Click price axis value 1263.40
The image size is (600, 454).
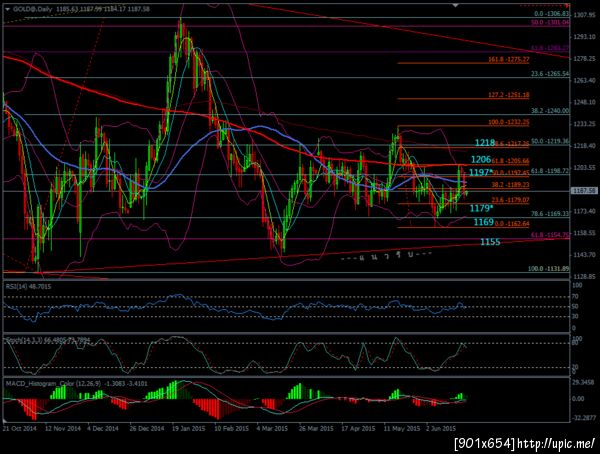point(584,80)
